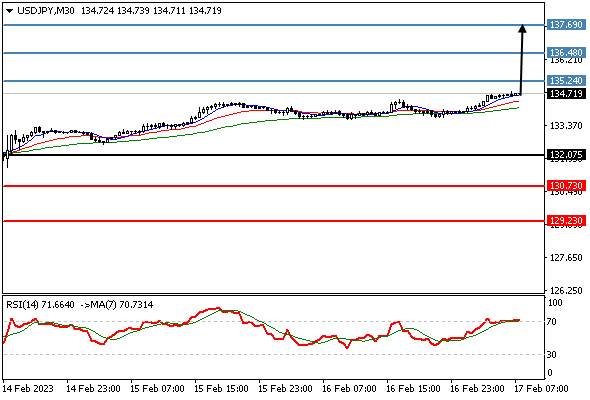Click the red 129.230 price label
This screenshot has height=400, width=590.
click(x=566, y=221)
